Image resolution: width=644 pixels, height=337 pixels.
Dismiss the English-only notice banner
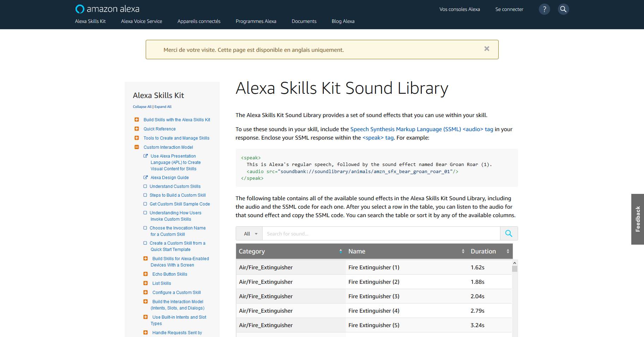[487, 49]
